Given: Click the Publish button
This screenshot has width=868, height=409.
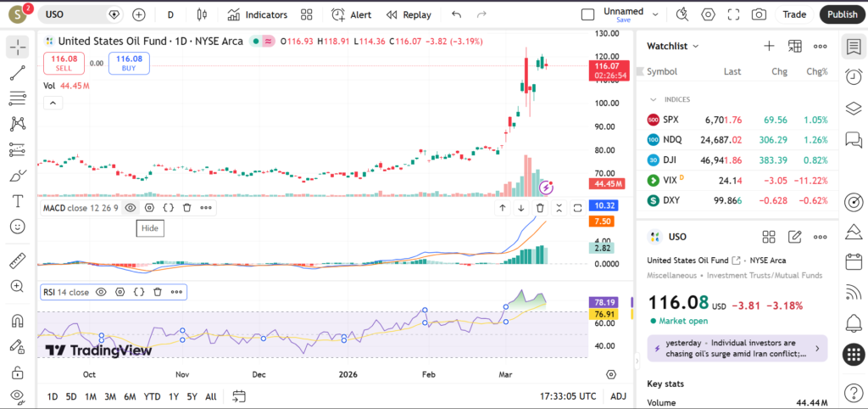Looking at the screenshot, I should tap(842, 14).
